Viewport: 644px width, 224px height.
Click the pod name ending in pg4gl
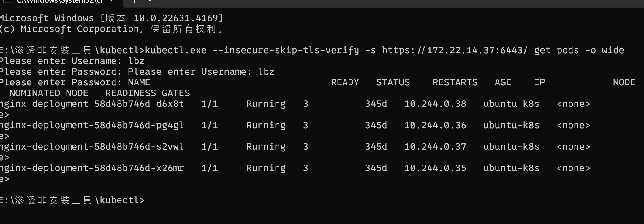tap(92, 125)
